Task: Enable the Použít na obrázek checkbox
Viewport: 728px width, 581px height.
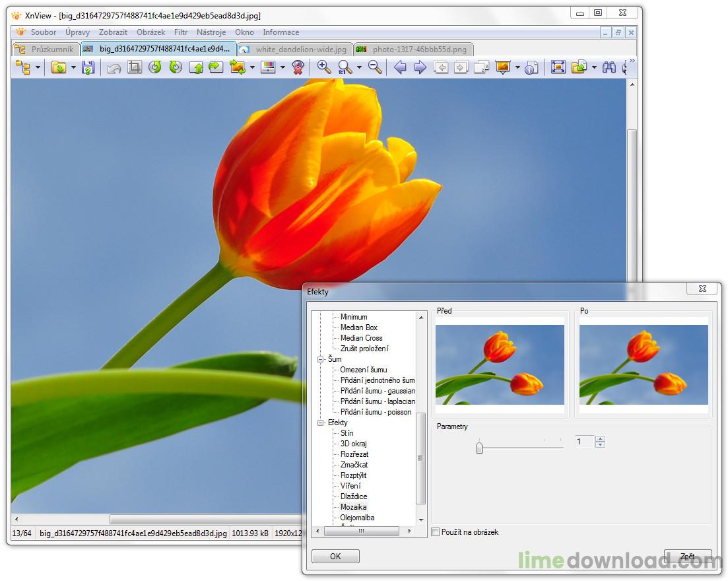Action: click(x=436, y=531)
